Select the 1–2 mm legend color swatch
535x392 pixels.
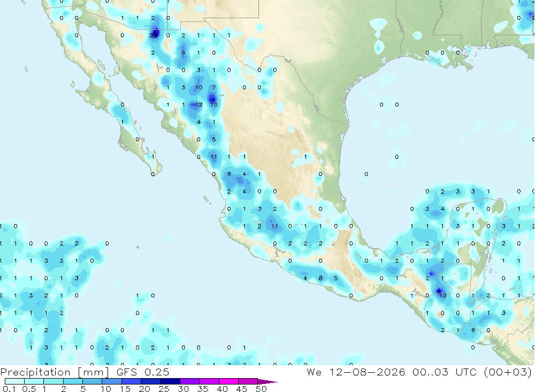(x=53, y=381)
